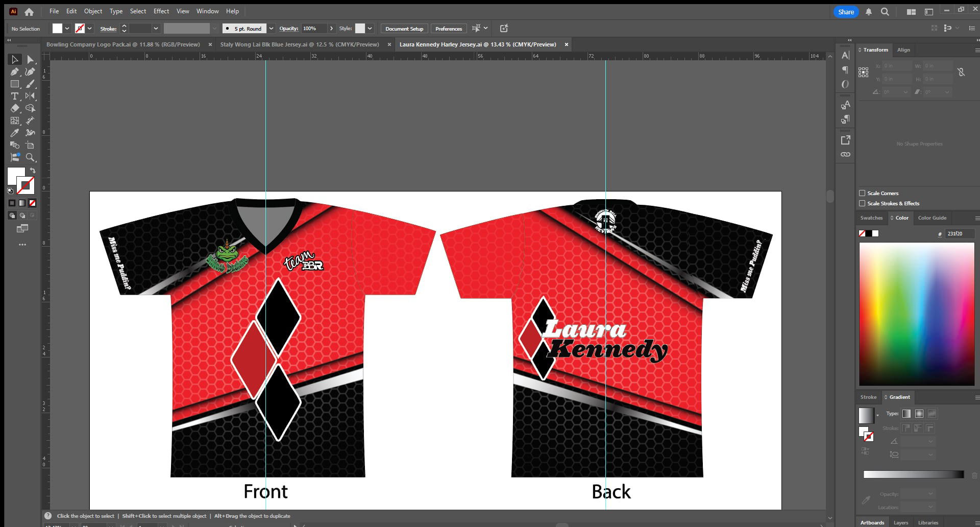The image size is (980, 527).
Task: Select the Artboard tool
Action: pos(30,145)
